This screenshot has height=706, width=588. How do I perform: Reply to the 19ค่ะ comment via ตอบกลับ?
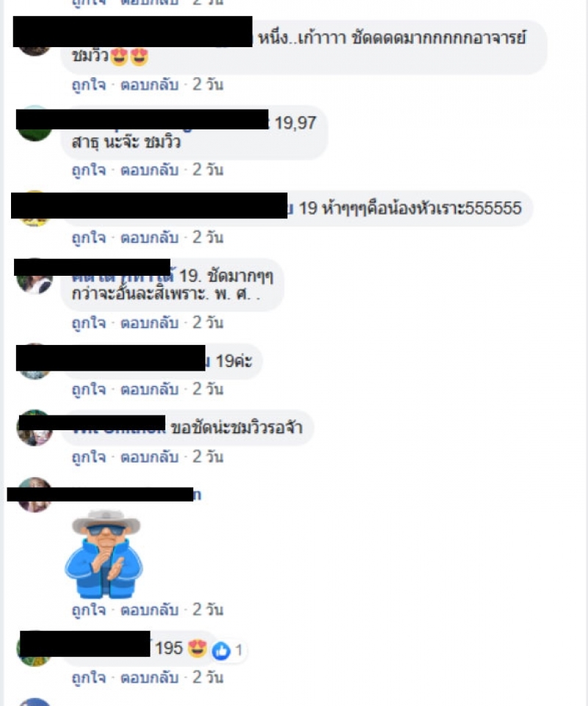149,389
